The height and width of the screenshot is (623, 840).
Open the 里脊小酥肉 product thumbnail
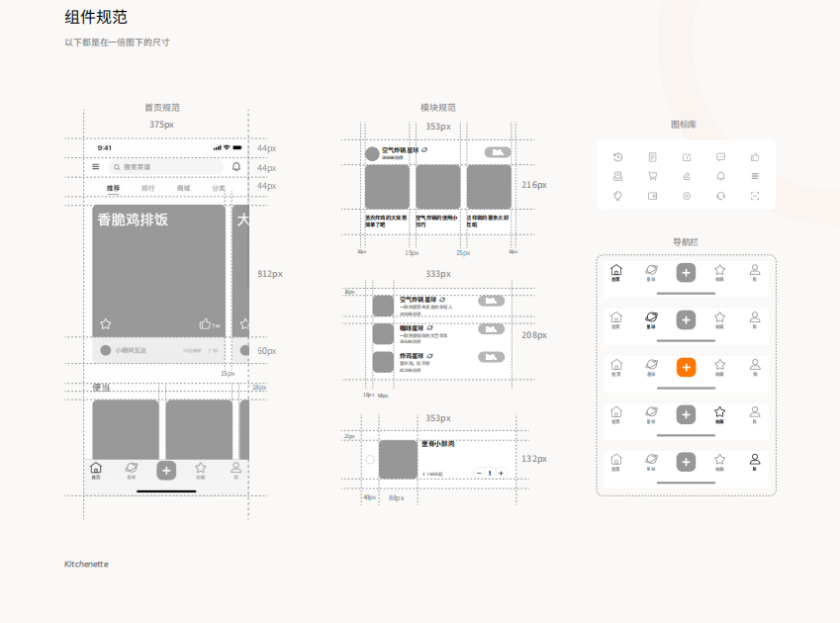tap(398, 460)
